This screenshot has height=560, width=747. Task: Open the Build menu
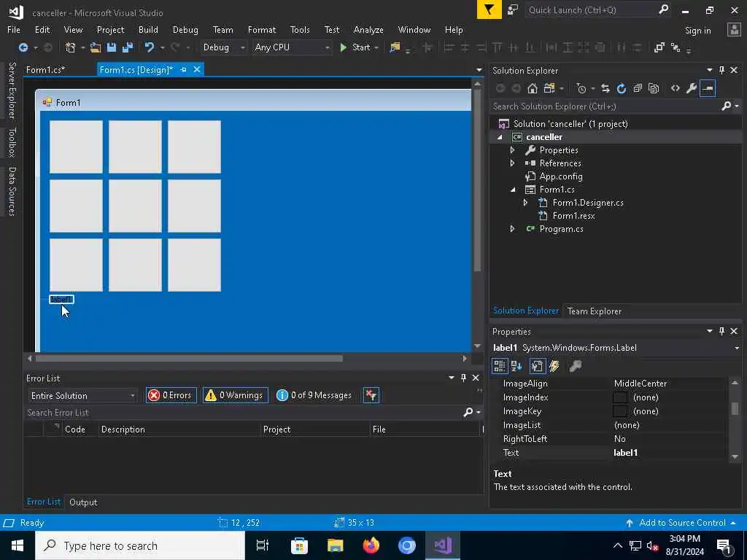coord(148,29)
